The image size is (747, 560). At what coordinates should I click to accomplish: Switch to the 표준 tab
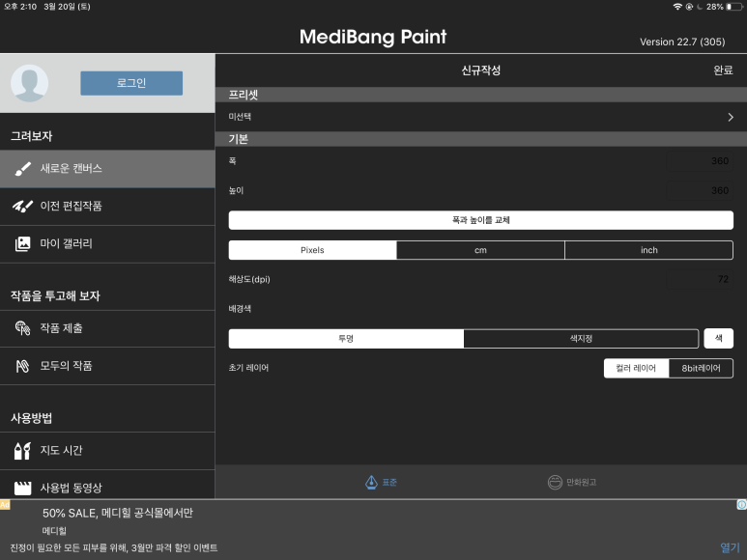point(381,483)
